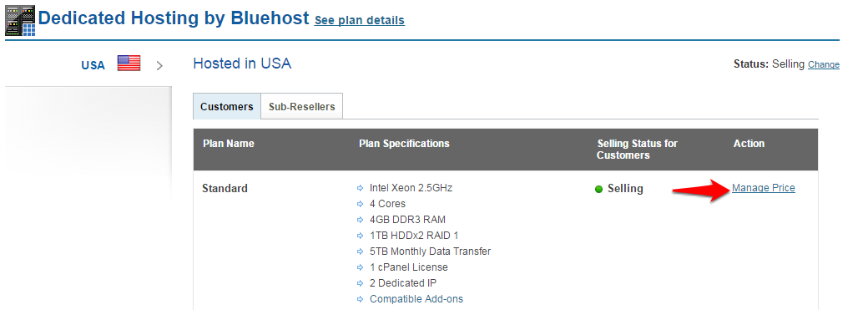
Task: Click the Standard plan name
Action: point(225,189)
